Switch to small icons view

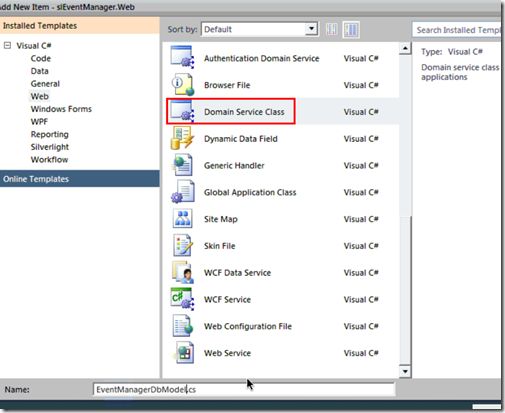pyautogui.click(x=332, y=30)
